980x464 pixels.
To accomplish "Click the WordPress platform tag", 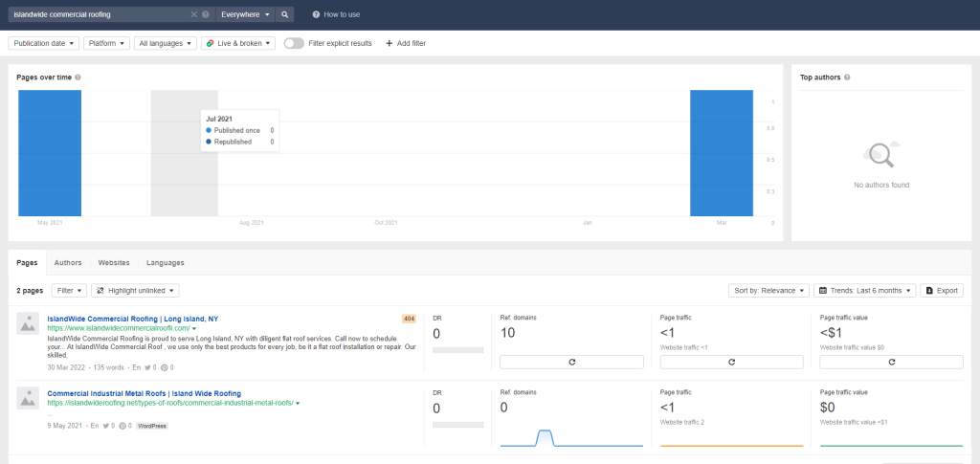I will pos(152,426).
